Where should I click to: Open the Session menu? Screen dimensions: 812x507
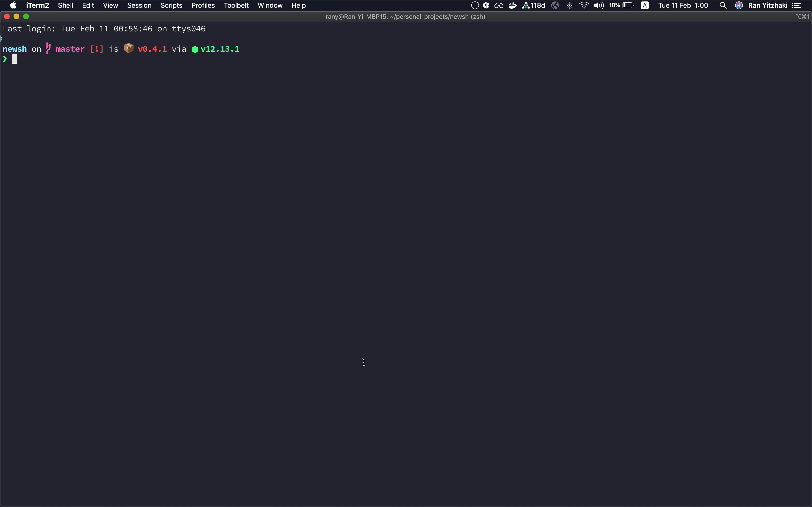coord(139,5)
